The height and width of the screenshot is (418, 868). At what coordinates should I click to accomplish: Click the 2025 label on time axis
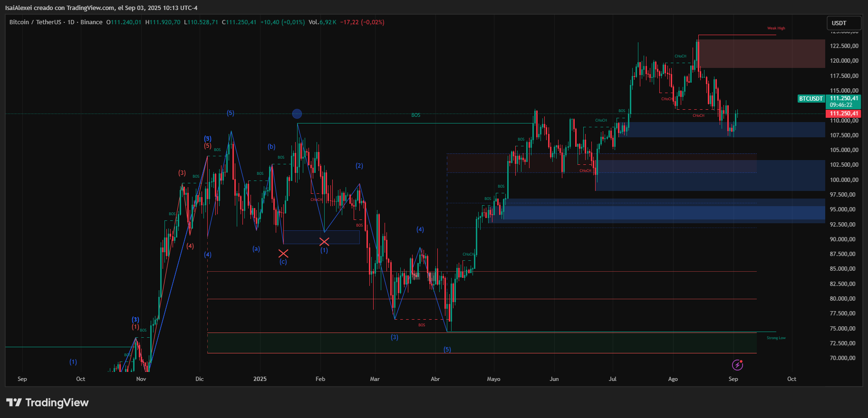(x=260, y=379)
